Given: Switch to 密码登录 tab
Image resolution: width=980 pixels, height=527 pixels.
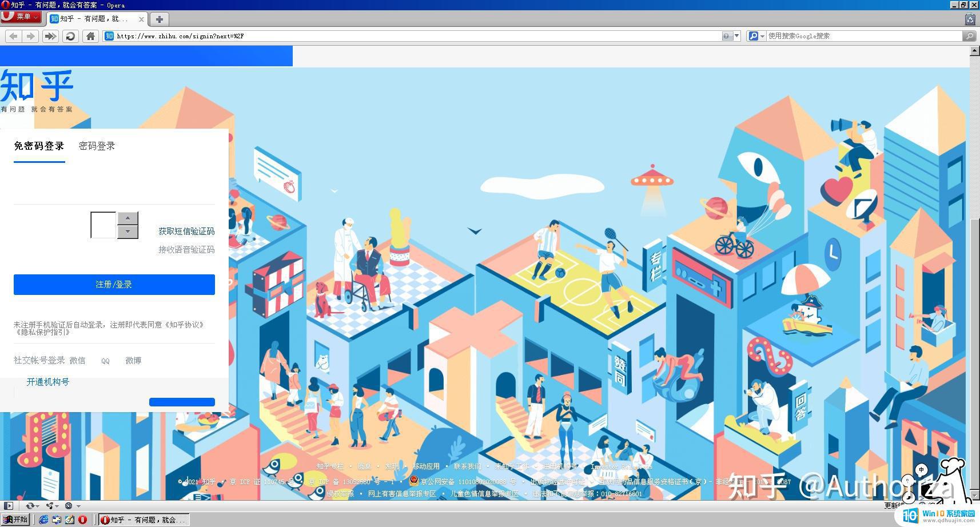Looking at the screenshot, I should point(97,146).
